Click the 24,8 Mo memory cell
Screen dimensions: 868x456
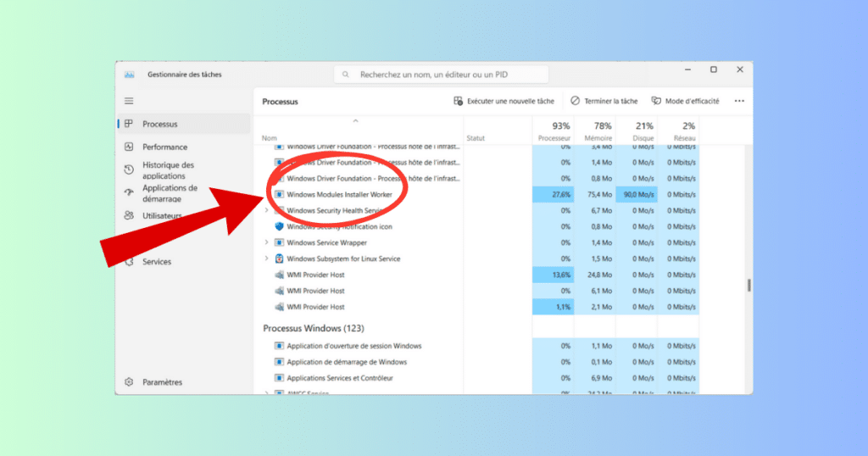[x=595, y=275]
